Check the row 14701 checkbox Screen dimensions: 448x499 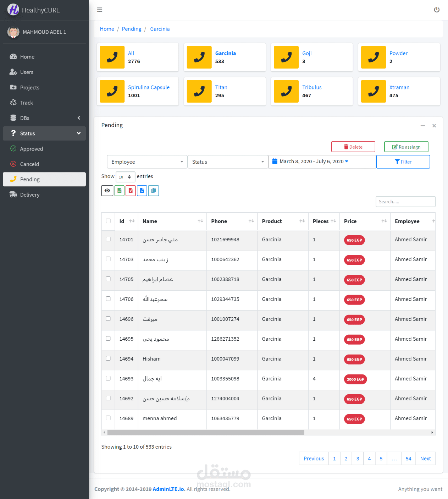tap(108, 239)
